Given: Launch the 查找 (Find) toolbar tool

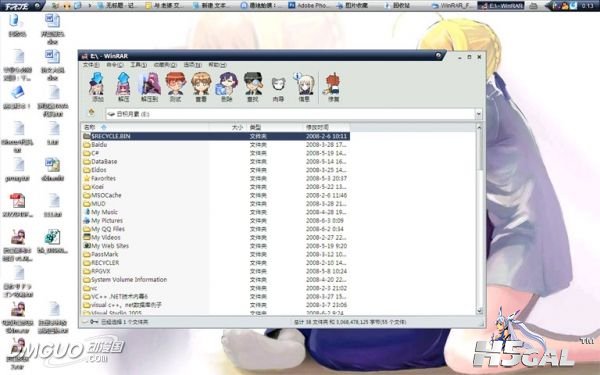Looking at the screenshot, I should point(253,87).
